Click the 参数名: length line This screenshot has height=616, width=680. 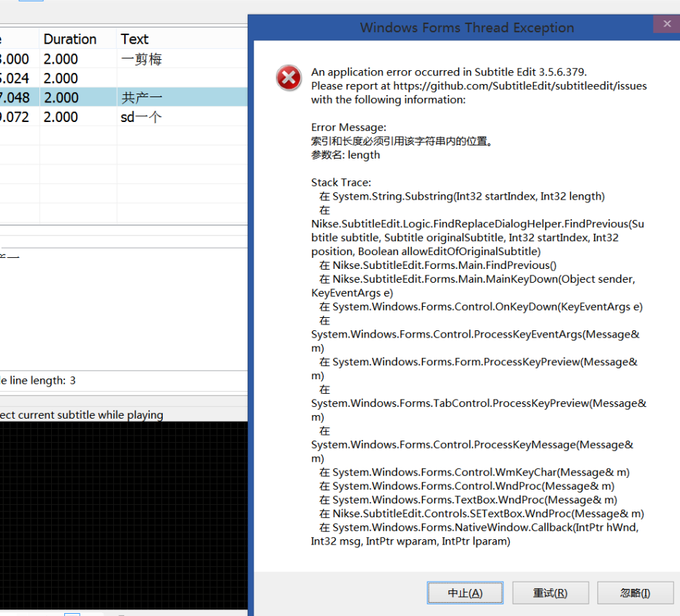tap(345, 155)
